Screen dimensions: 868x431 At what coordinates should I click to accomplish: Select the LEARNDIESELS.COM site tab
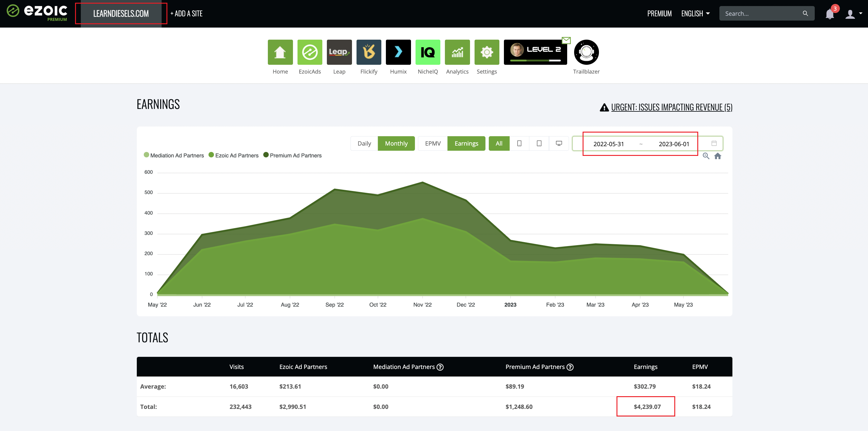click(121, 14)
